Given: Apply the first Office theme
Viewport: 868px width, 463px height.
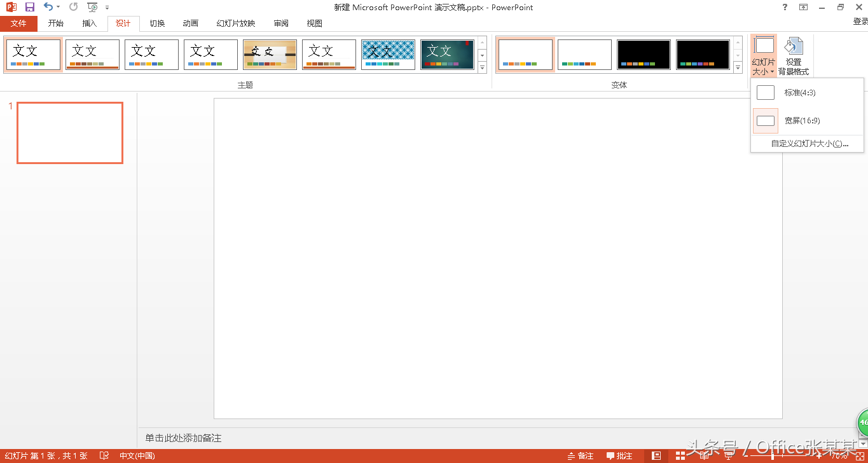Looking at the screenshot, I should click(x=34, y=55).
